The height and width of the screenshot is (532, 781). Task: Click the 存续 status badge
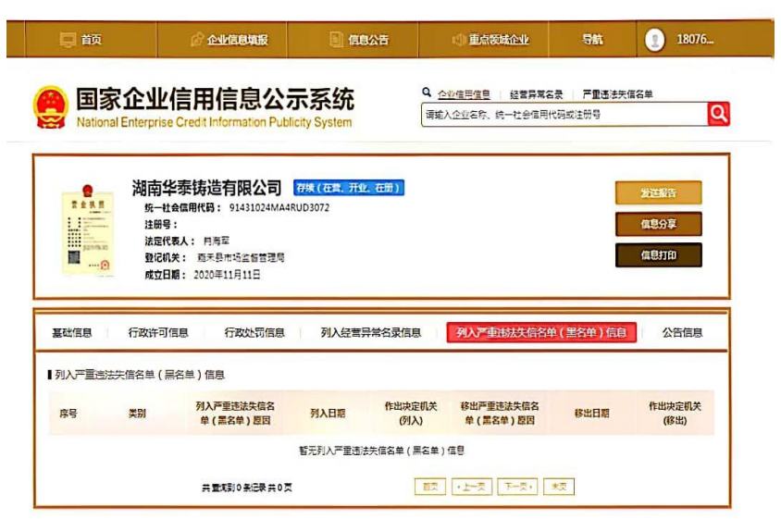(349, 188)
